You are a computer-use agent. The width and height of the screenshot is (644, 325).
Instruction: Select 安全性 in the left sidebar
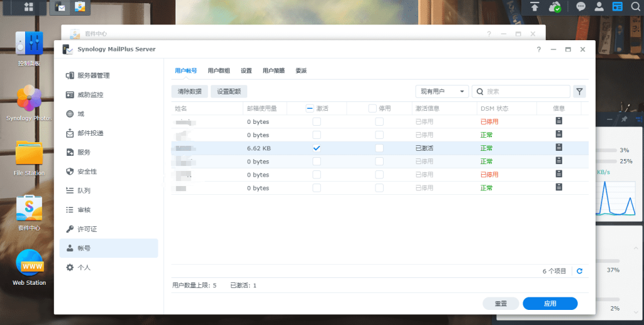tap(87, 172)
